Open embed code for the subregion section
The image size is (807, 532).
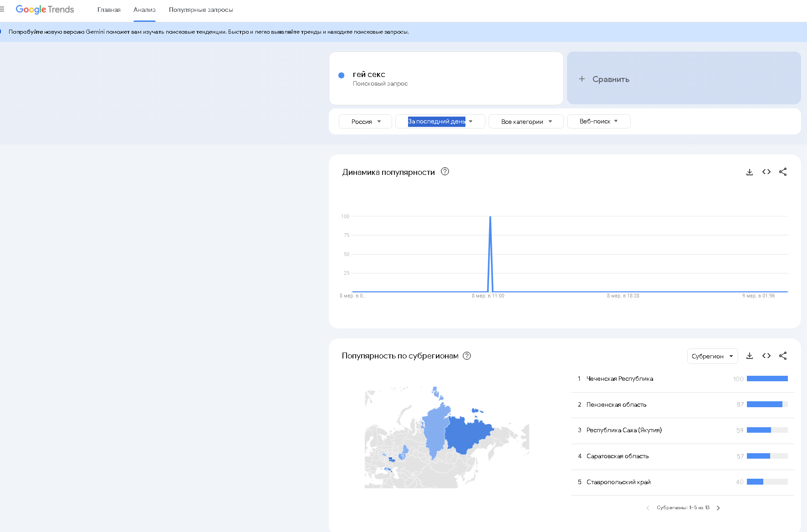(x=766, y=356)
